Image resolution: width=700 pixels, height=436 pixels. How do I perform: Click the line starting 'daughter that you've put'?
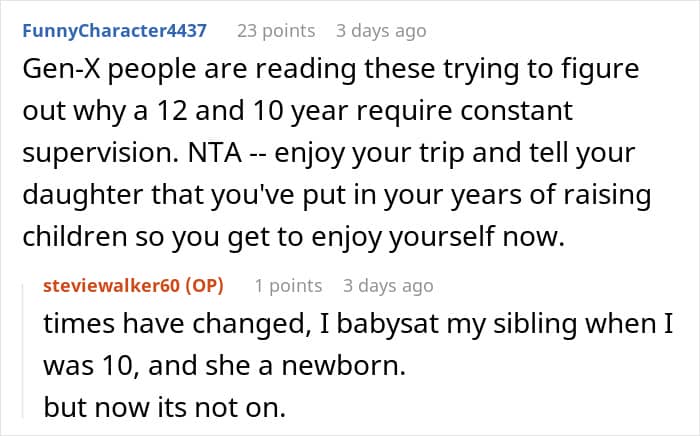tap(337, 195)
